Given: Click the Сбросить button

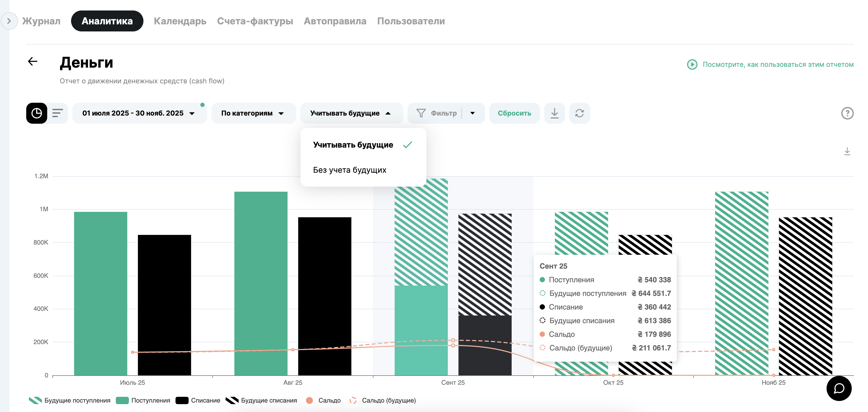Looking at the screenshot, I should pos(514,113).
